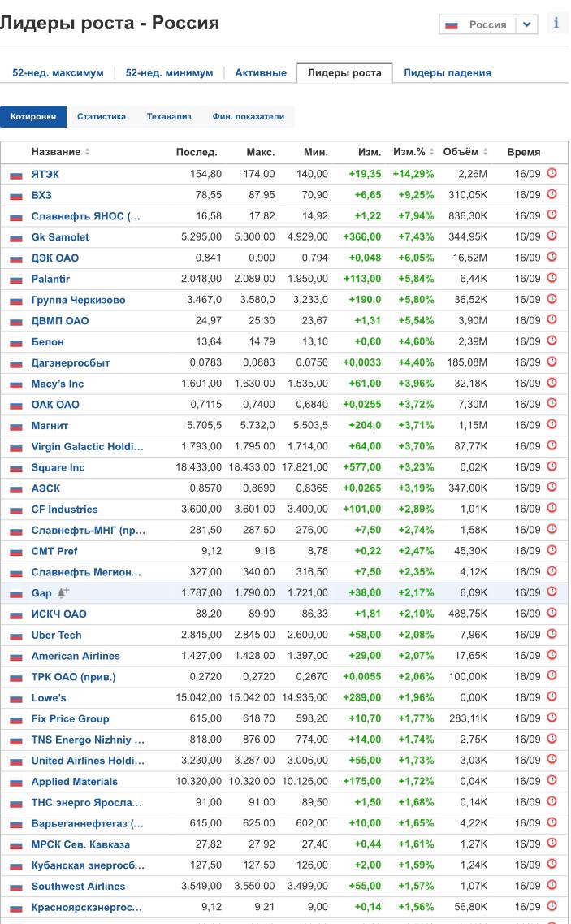Open the Красноярскэнергос… link

tap(87, 907)
